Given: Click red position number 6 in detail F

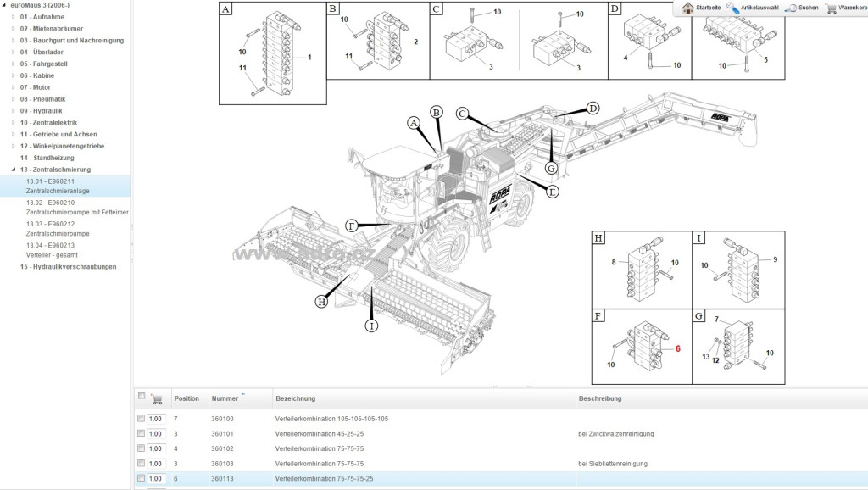Looking at the screenshot, I should [x=677, y=348].
